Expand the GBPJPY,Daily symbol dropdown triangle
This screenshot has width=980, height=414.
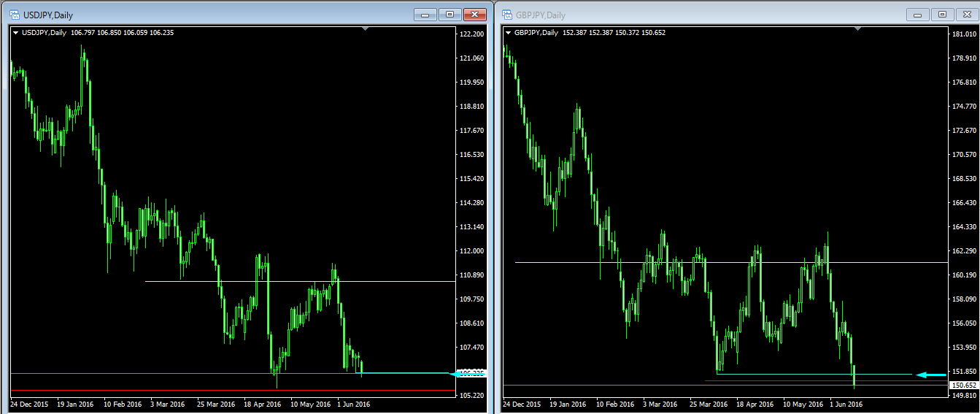pyautogui.click(x=508, y=32)
